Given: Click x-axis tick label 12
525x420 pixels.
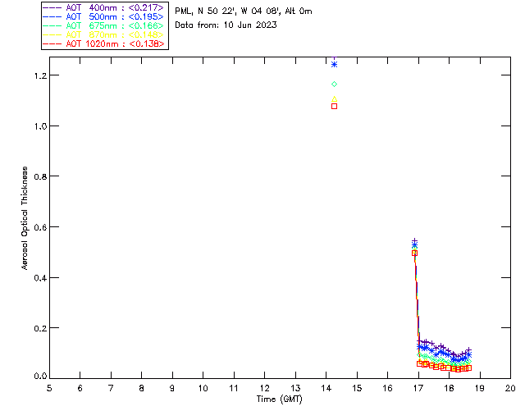Looking at the screenshot, I should point(264,388).
